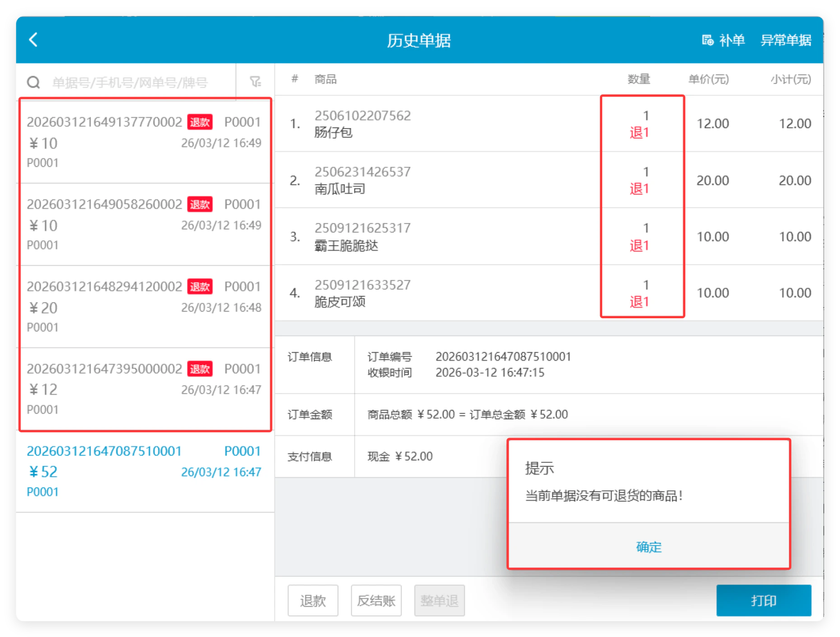Viewport: 840px width, 637px height.
Task: Click the search magnifier icon
Action: pos(33,82)
